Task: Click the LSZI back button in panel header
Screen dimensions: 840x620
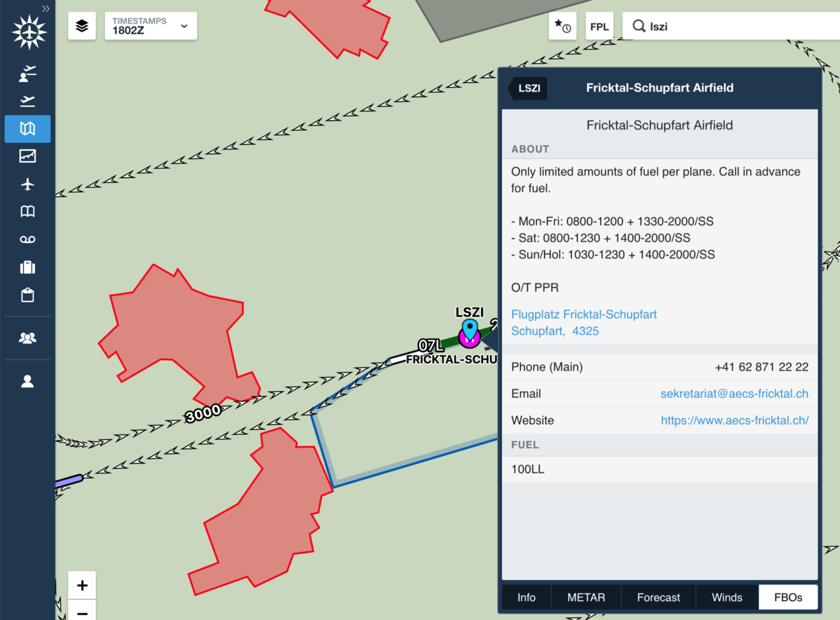Action: pos(528,88)
